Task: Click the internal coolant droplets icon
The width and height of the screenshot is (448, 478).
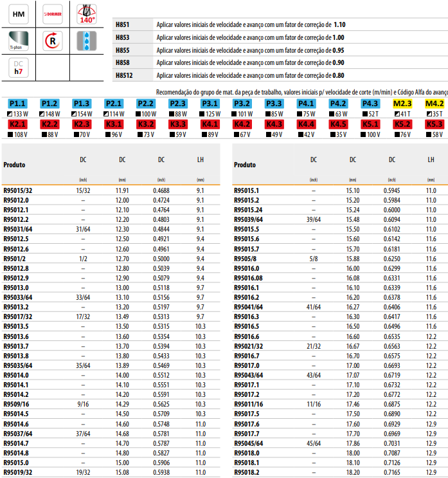Action: click(x=85, y=41)
